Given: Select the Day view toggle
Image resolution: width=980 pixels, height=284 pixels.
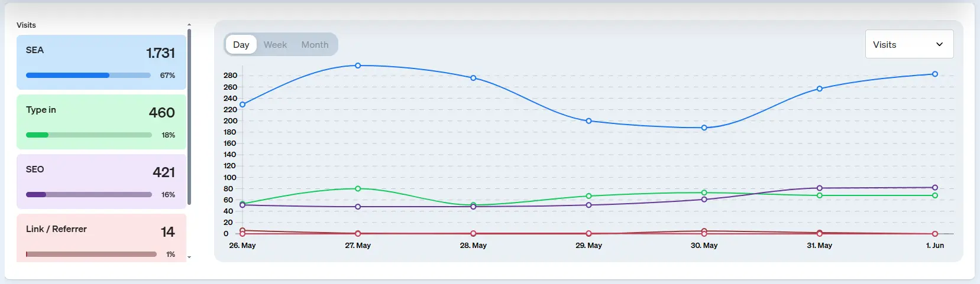Looking at the screenshot, I should (241, 44).
